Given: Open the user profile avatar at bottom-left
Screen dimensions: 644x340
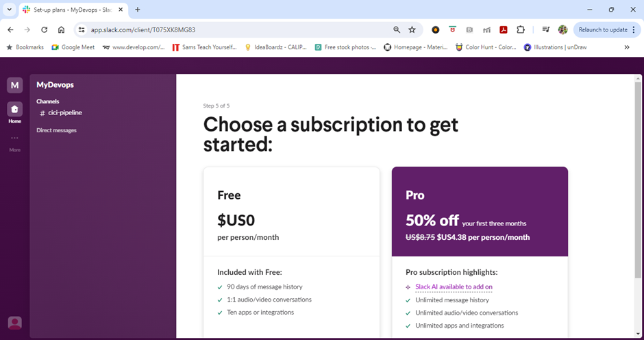Looking at the screenshot, I should tap(14, 323).
